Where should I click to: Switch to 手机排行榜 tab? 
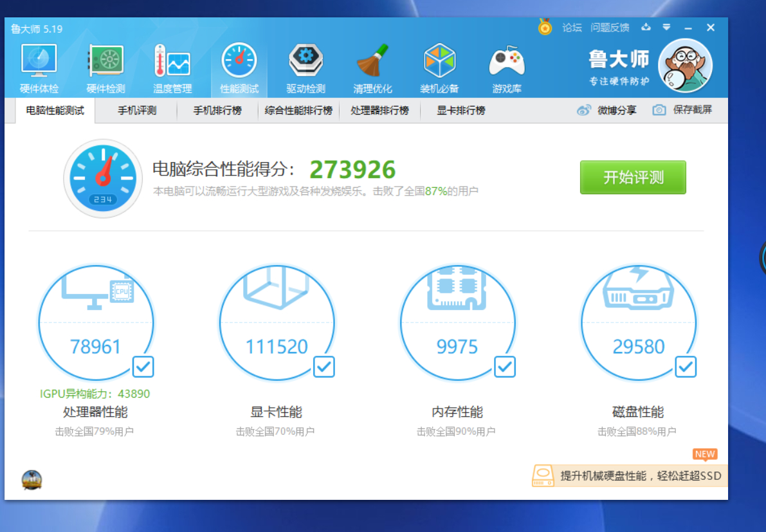[x=217, y=111]
